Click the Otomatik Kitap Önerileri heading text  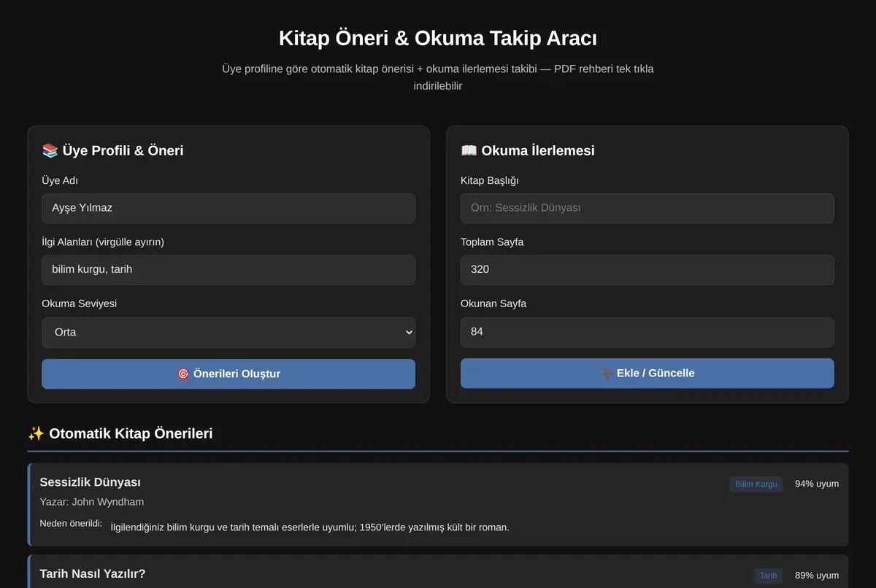tap(131, 433)
